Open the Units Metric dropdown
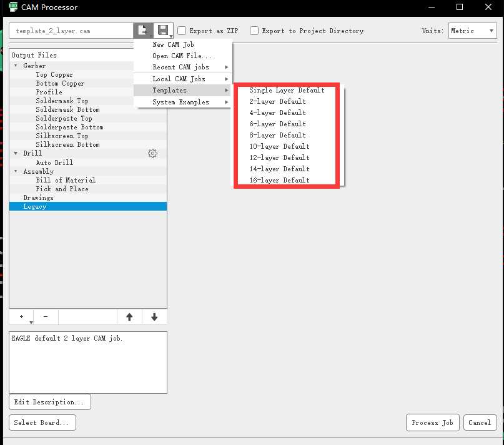504x445 pixels. pos(473,31)
